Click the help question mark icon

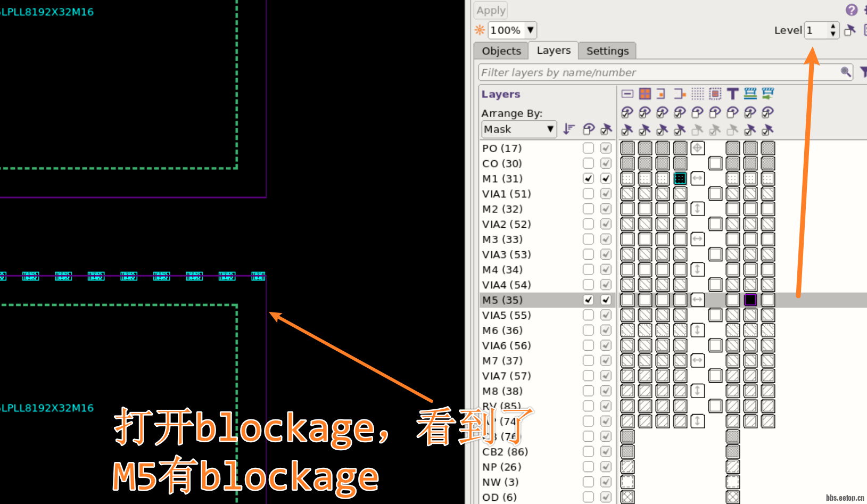[852, 10]
